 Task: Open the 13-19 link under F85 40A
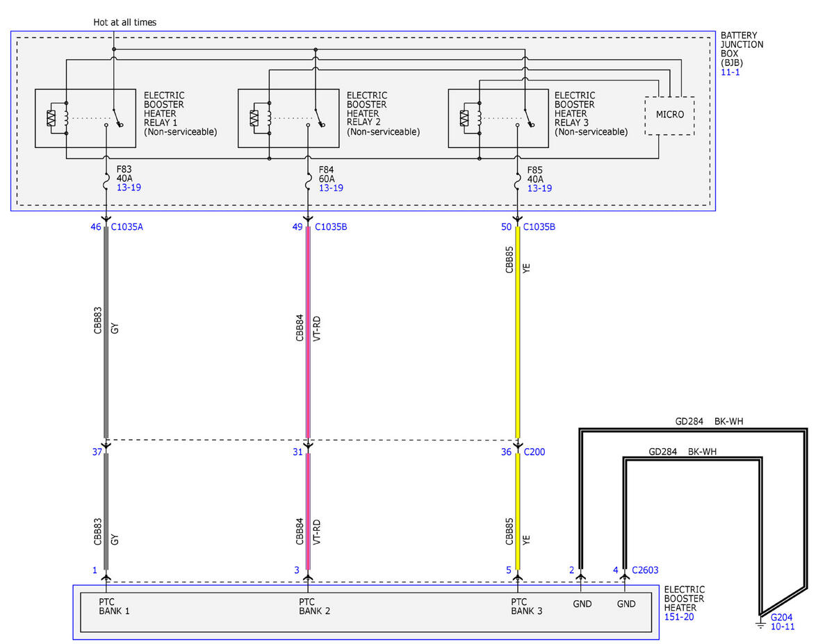coord(539,188)
